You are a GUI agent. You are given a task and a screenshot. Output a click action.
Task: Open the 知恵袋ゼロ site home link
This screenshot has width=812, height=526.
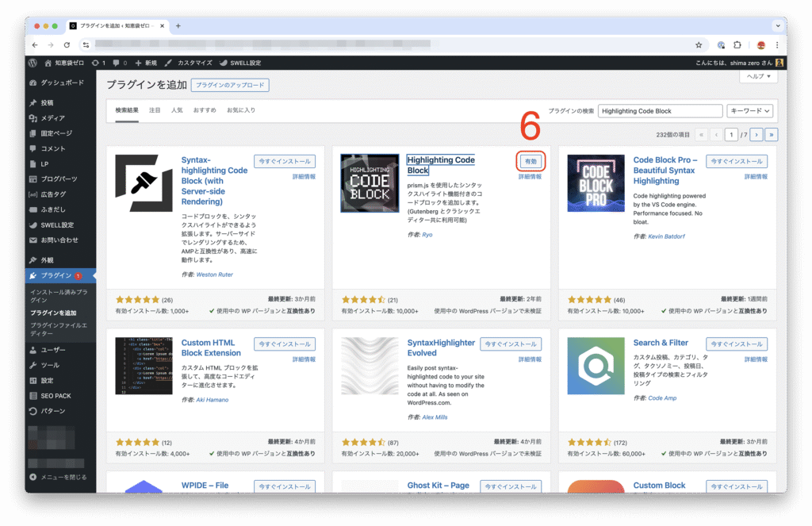point(64,63)
